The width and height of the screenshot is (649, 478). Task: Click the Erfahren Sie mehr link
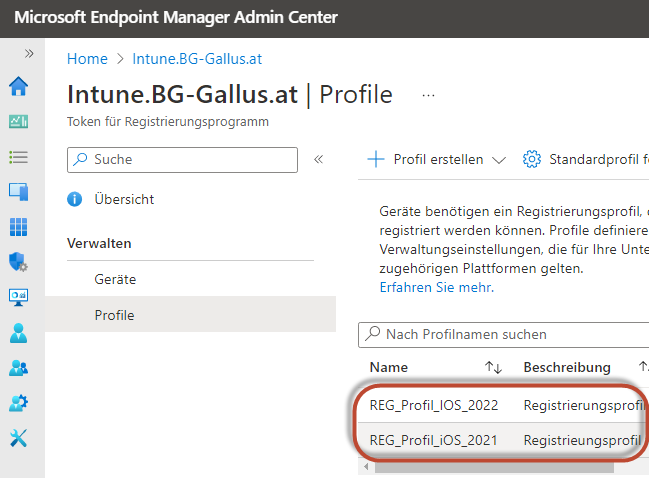(x=436, y=287)
